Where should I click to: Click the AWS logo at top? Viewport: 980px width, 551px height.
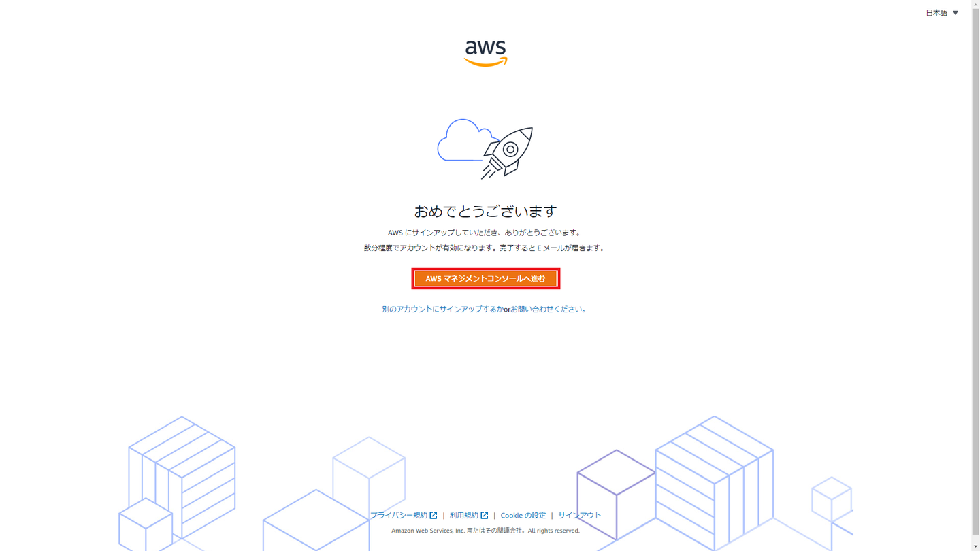coord(485,53)
